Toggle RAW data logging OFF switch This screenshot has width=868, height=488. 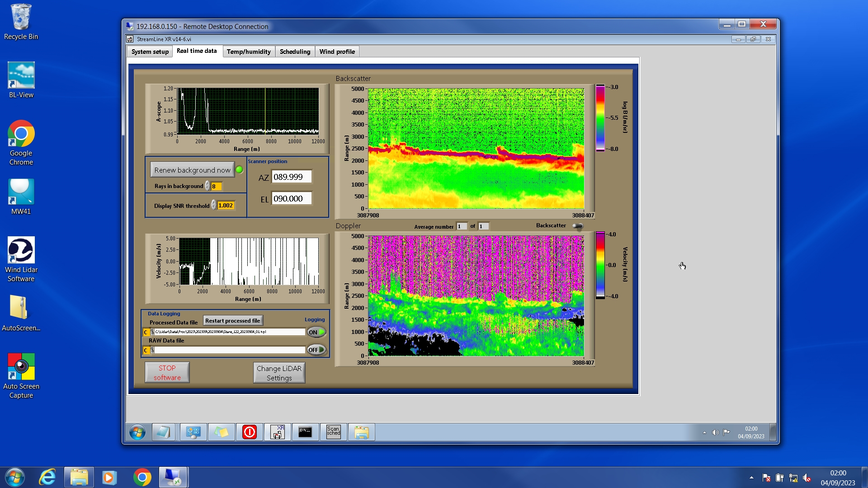316,350
